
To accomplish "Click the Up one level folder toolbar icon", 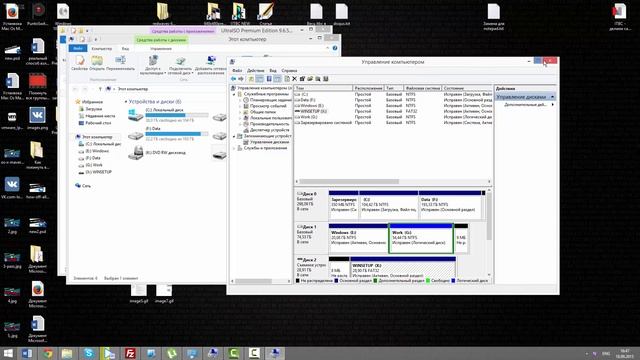I will [251, 79].
